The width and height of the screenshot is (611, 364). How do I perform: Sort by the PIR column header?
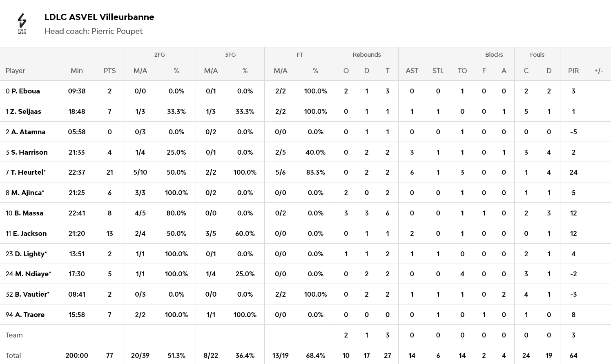pyautogui.click(x=573, y=71)
